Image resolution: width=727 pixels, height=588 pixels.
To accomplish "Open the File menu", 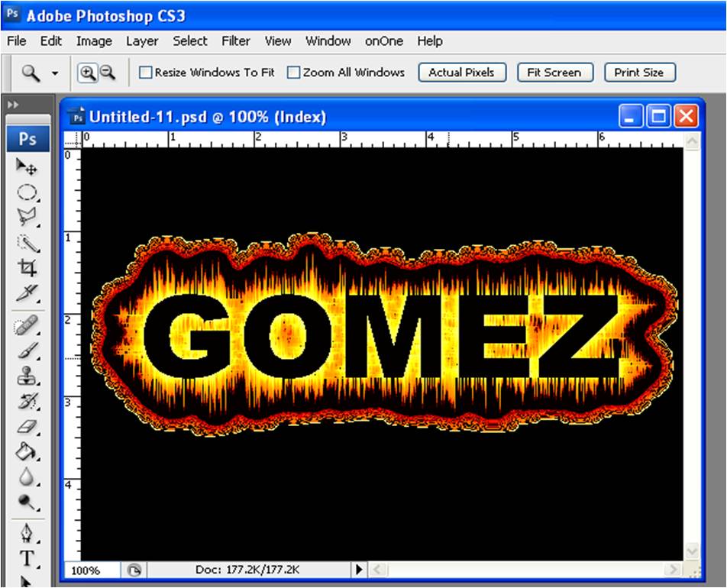I will point(17,41).
